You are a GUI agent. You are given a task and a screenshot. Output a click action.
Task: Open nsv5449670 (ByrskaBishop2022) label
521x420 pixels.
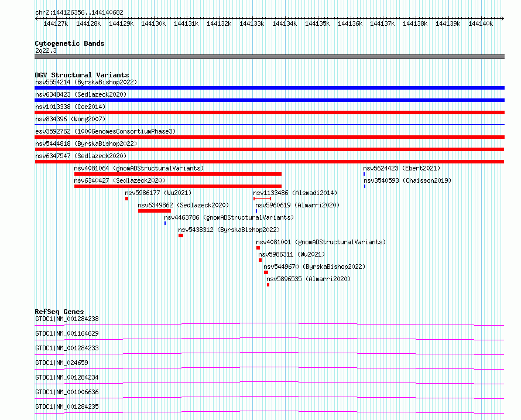click(x=314, y=267)
